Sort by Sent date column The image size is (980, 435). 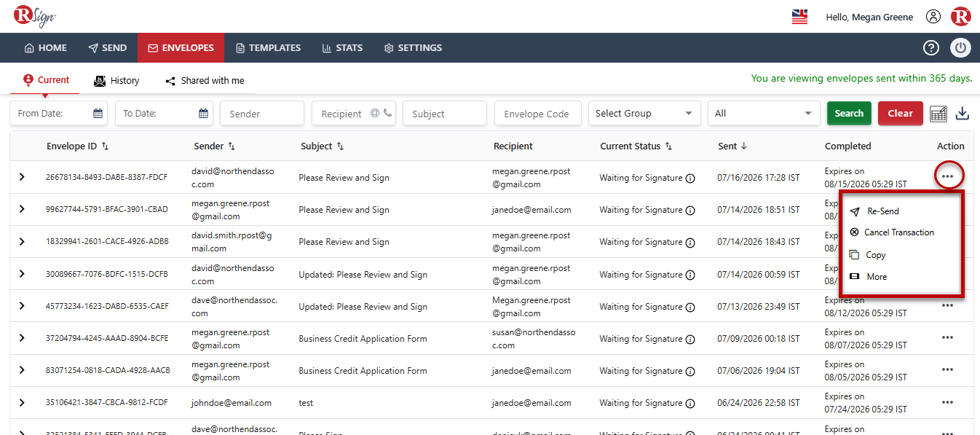pyautogui.click(x=743, y=146)
